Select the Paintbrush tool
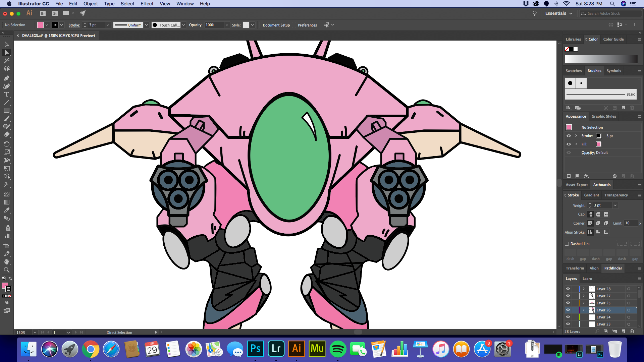The height and width of the screenshot is (362, 644). [6, 118]
